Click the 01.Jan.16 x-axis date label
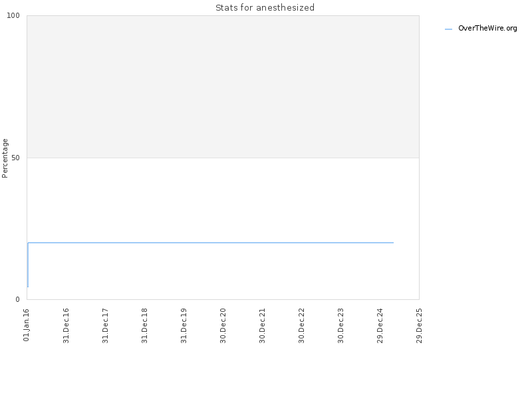 27,325
